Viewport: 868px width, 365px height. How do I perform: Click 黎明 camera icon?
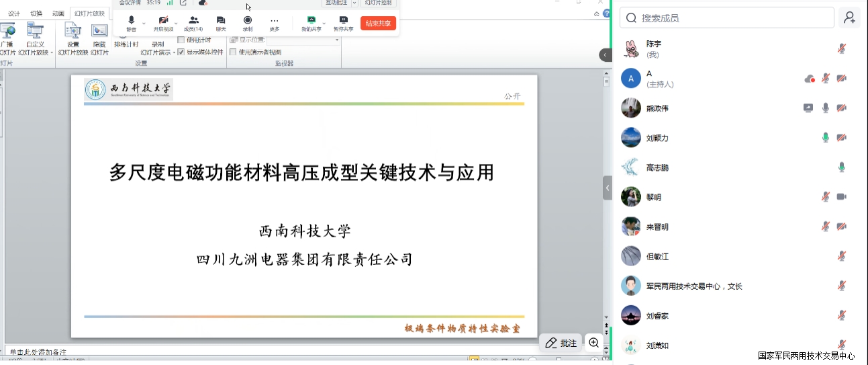842,196
